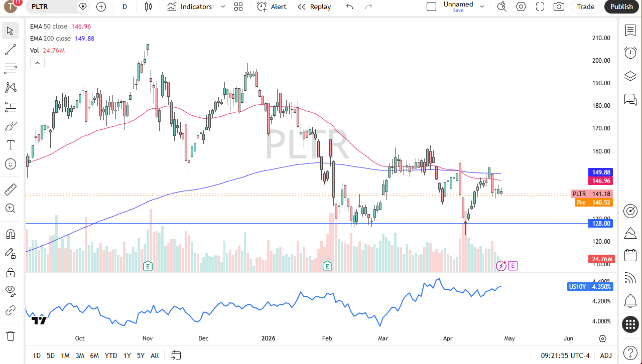Open the alerts clock panel
This screenshot has height=364, width=642.
630,53
